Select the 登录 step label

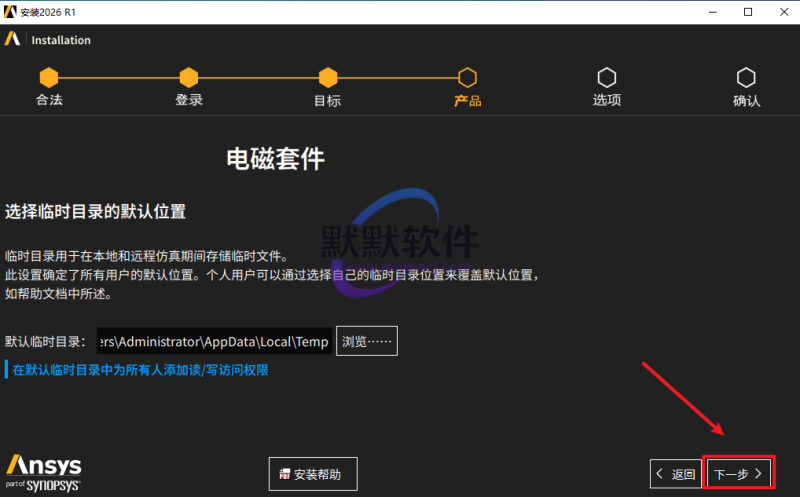188,100
